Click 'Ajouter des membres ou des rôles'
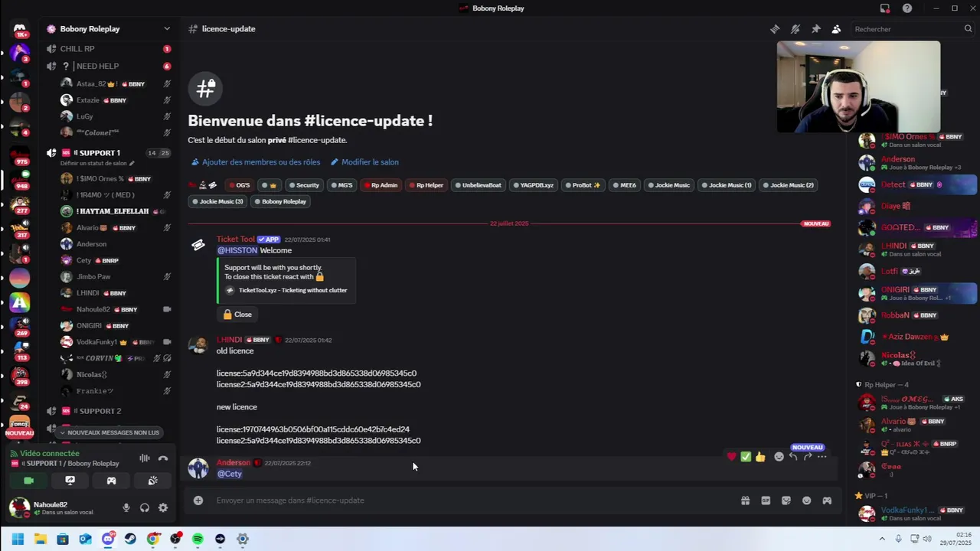Image resolution: width=980 pixels, height=551 pixels. click(x=256, y=162)
